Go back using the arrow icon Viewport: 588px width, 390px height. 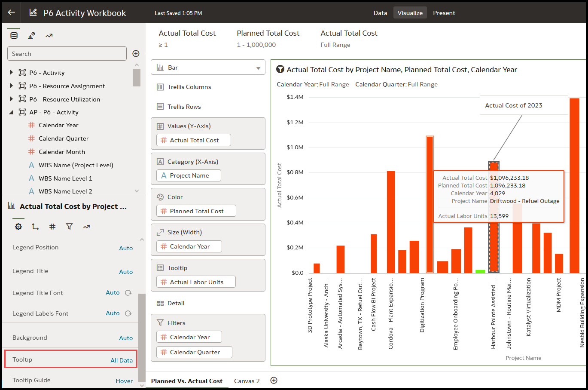click(x=12, y=12)
